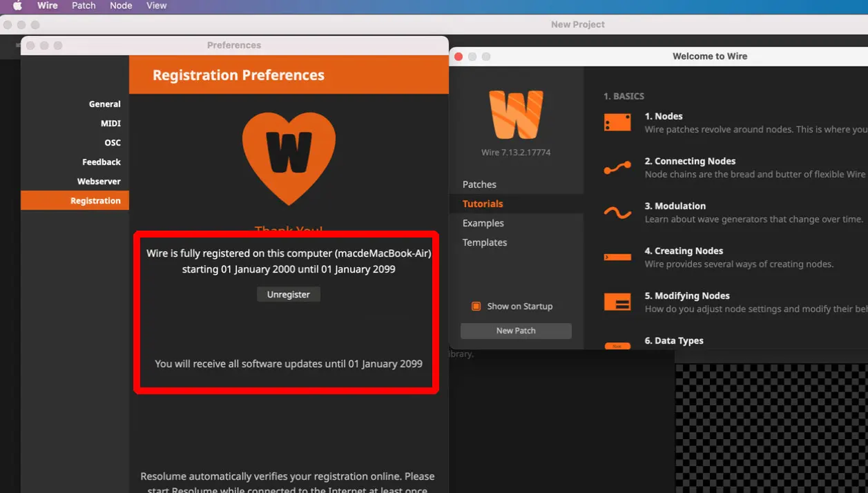Open the Patch menu

(x=84, y=6)
